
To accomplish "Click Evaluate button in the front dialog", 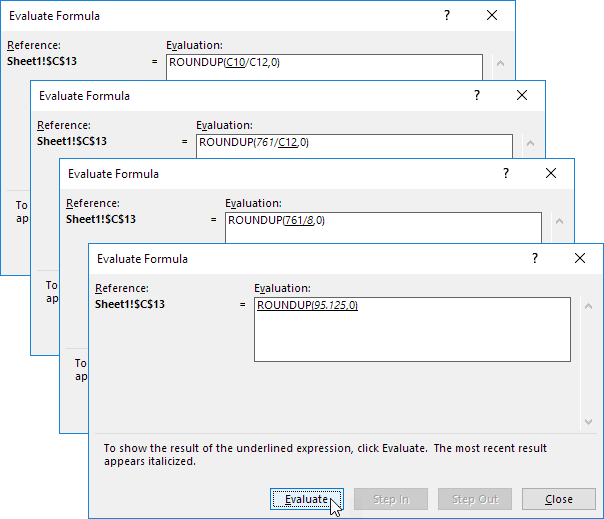I will 306,499.
